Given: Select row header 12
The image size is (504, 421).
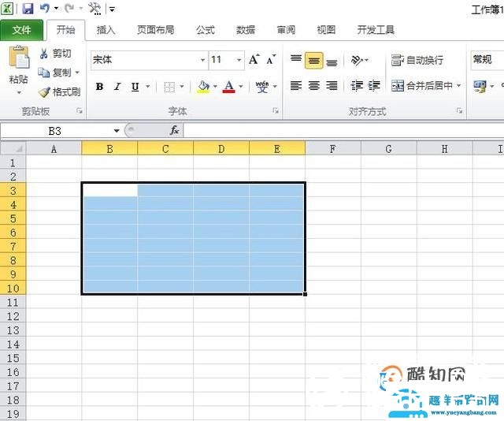Looking at the screenshot, I should click(13, 316).
